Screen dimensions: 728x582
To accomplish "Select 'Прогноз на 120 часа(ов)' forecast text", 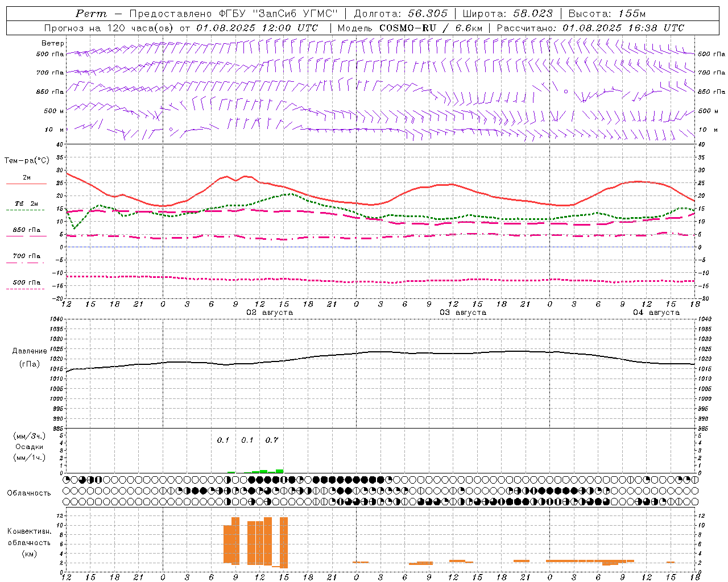I will tap(110, 28).
